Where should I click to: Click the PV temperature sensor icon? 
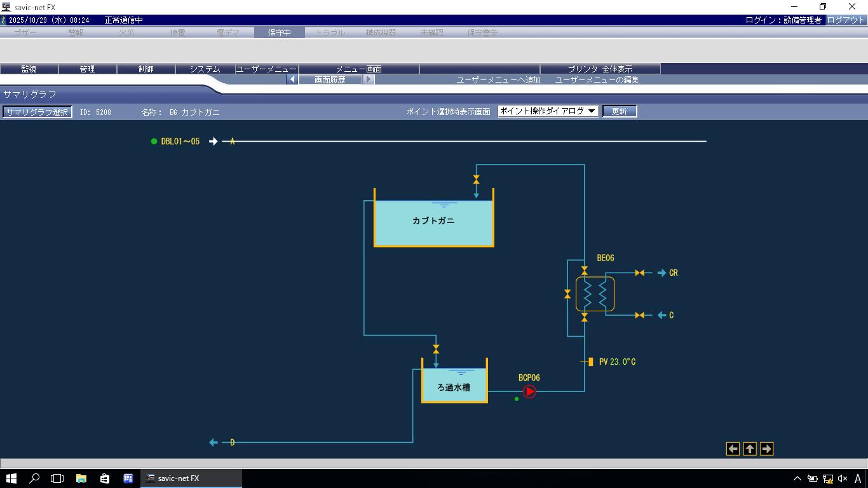coord(590,362)
